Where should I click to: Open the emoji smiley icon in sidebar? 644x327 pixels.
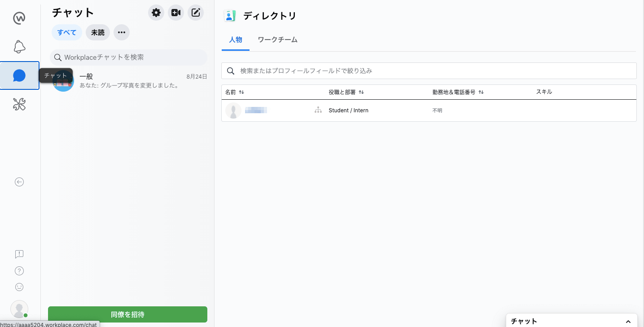tap(19, 287)
